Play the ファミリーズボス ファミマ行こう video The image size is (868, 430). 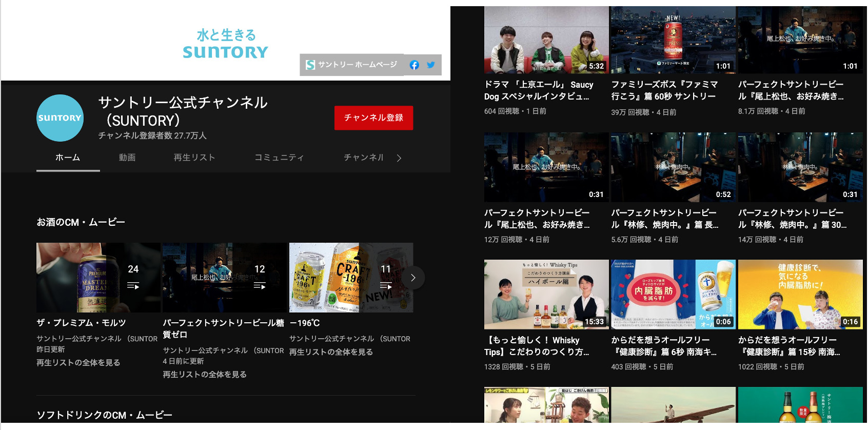[x=673, y=40]
